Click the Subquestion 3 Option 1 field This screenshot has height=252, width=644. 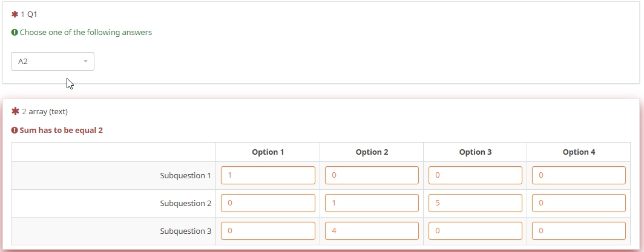[268, 231]
